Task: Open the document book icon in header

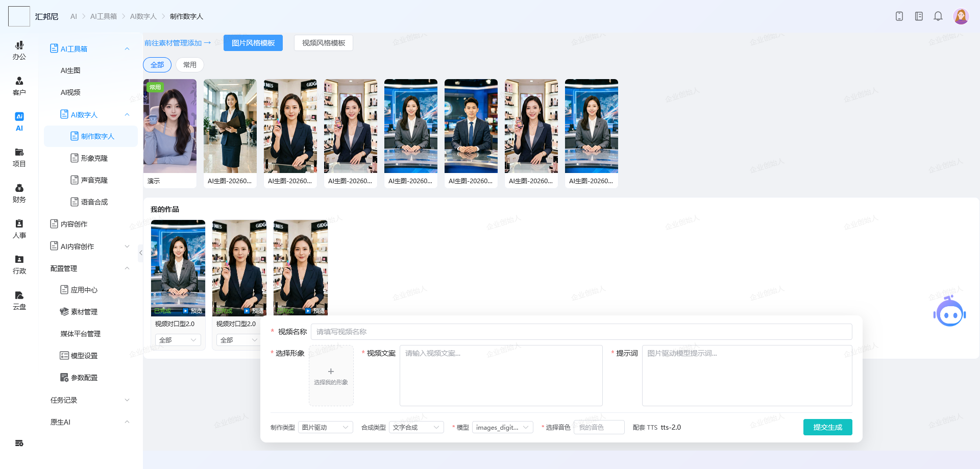Action: [919, 16]
